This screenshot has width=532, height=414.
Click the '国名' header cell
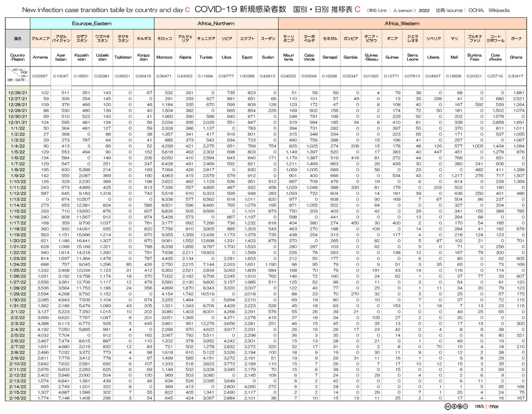pos(18,39)
